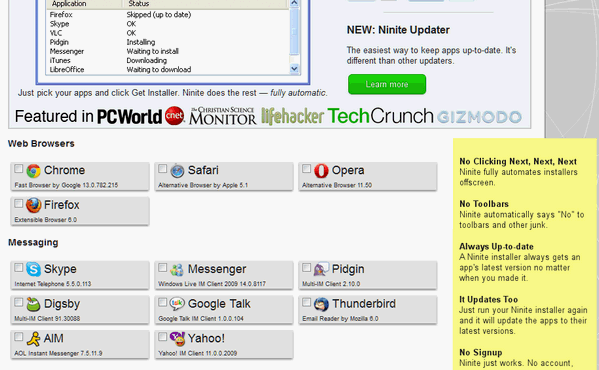The width and height of the screenshot is (599, 370).
Task: Click the No Signup heading
Action: [x=481, y=352]
